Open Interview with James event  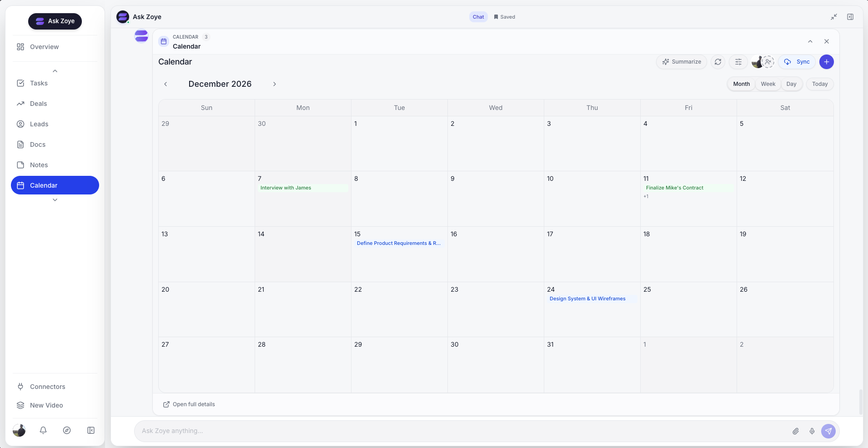303,188
